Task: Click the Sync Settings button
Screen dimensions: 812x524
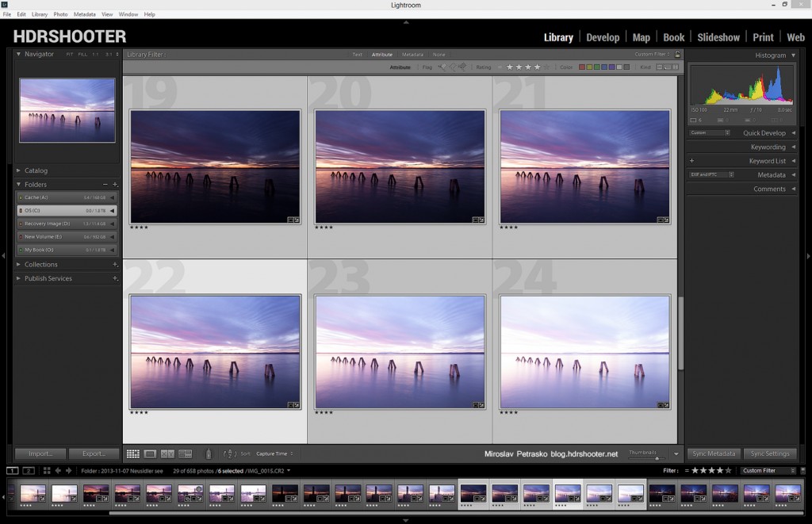Action: tap(769, 454)
